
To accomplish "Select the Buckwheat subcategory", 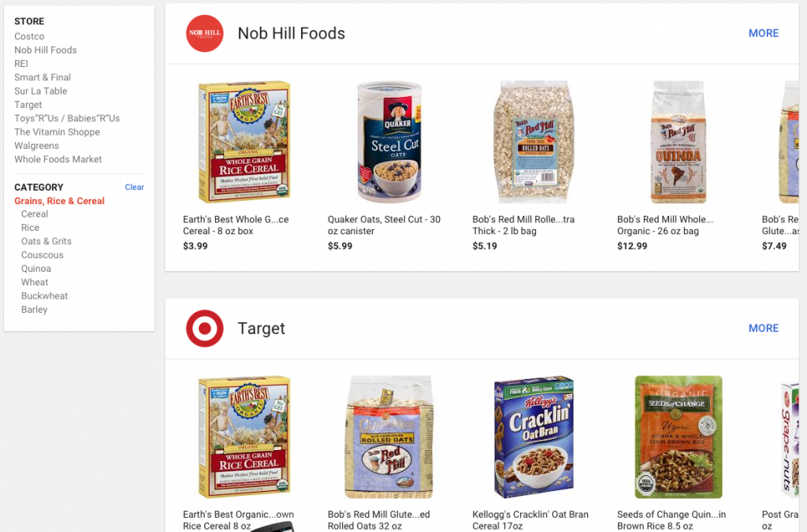I will click(x=45, y=296).
